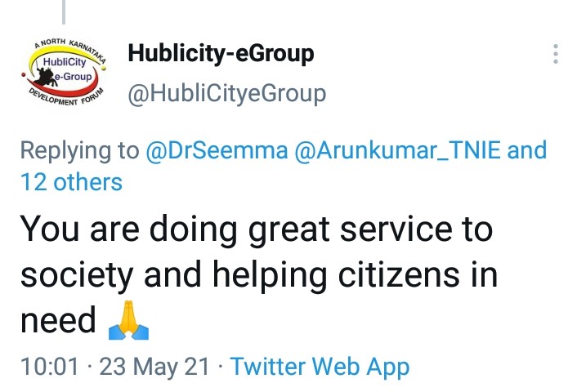Open the Hublicity-eGroup display name
577x392 pixels.
tap(221, 53)
